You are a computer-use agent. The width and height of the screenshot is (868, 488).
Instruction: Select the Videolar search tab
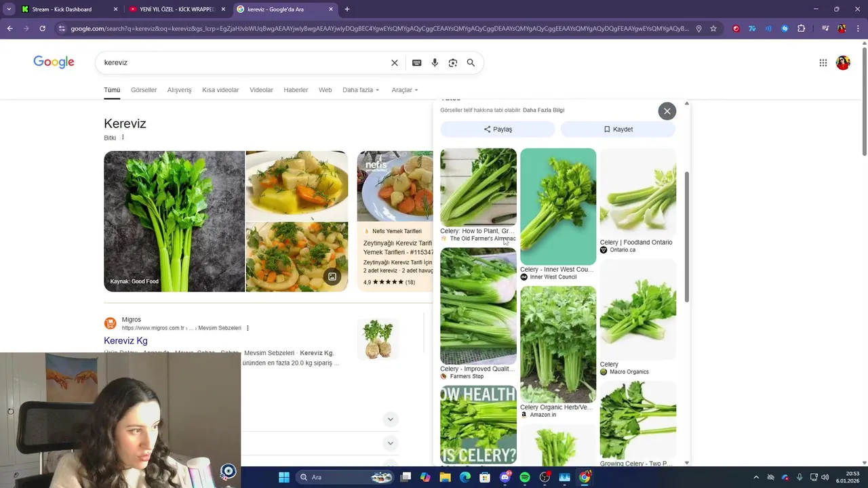point(261,90)
